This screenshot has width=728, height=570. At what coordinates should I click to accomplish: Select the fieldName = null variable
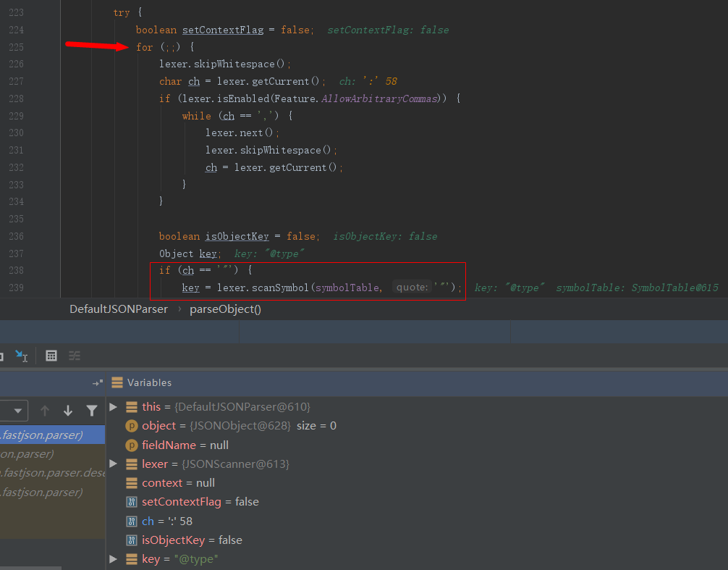[185, 445]
